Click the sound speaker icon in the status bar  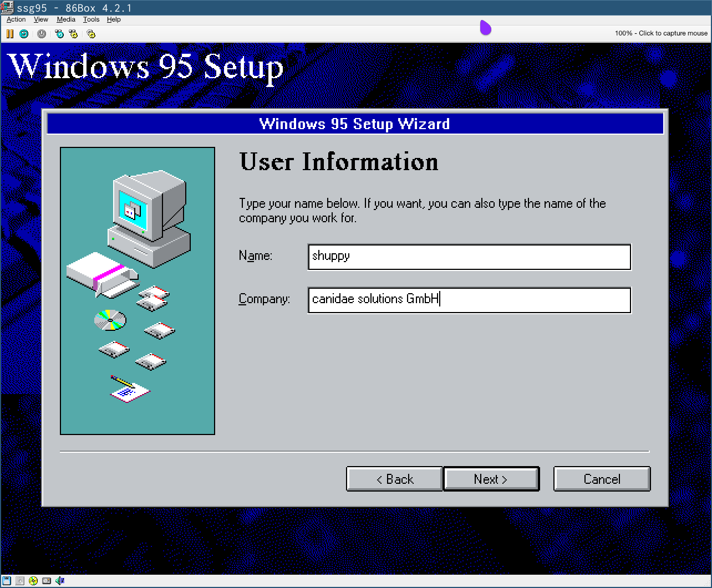tap(60, 581)
